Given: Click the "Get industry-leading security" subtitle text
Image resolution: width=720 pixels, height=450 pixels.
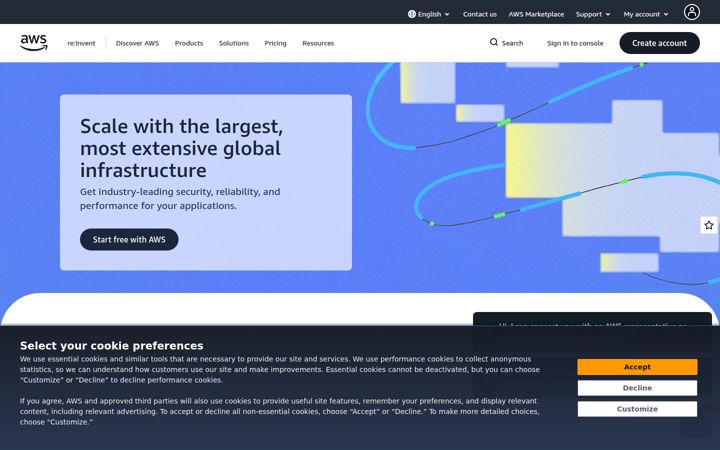Looking at the screenshot, I should (180, 198).
